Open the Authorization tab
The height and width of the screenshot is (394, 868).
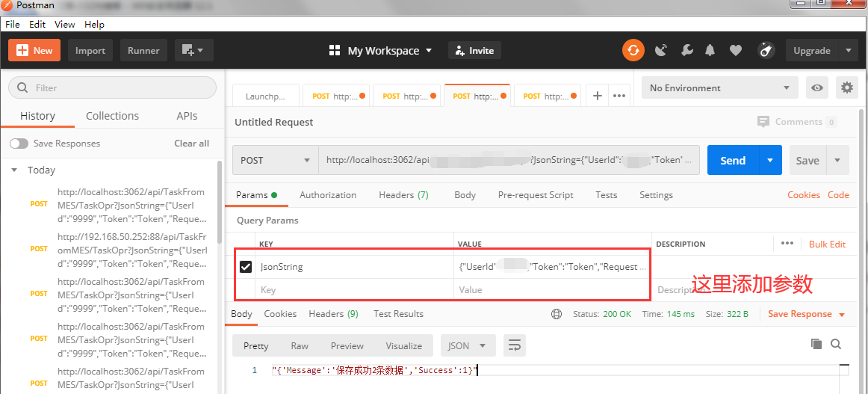pos(328,195)
